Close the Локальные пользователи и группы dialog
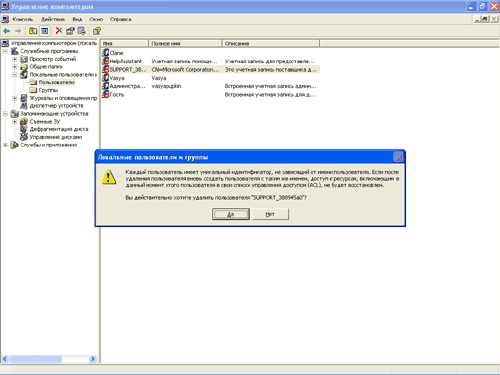 coord(398,157)
